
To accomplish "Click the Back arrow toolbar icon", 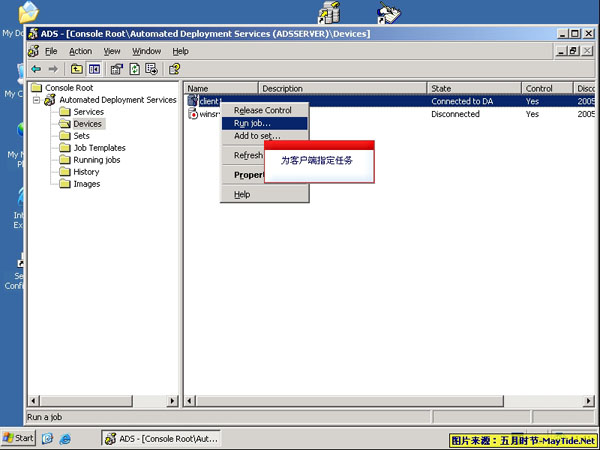I will [x=36, y=69].
